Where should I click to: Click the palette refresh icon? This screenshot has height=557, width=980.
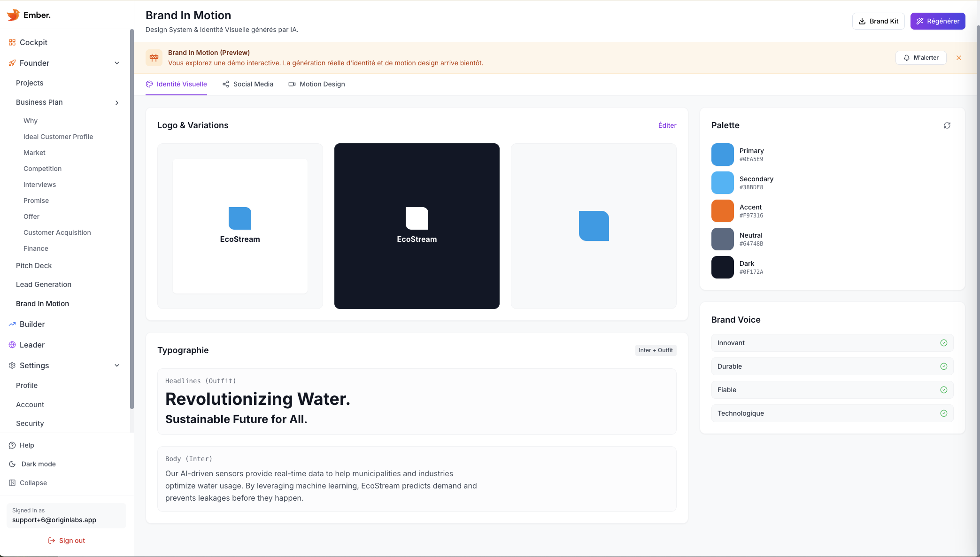[x=947, y=125]
